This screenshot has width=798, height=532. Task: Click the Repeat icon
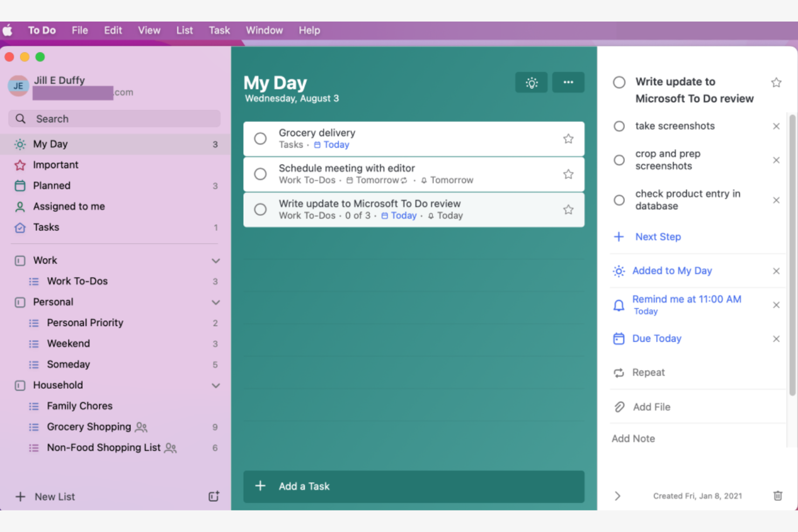pos(619,372)
